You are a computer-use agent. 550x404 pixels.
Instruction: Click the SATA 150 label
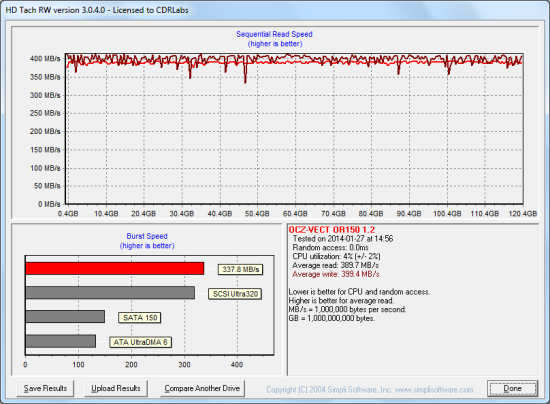click(x=140, y=318)
